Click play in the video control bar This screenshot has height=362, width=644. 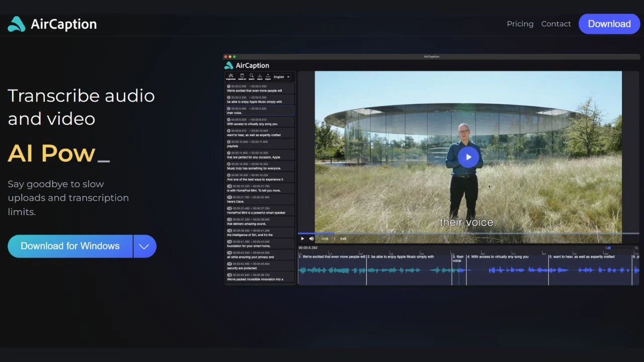(302, 238)
